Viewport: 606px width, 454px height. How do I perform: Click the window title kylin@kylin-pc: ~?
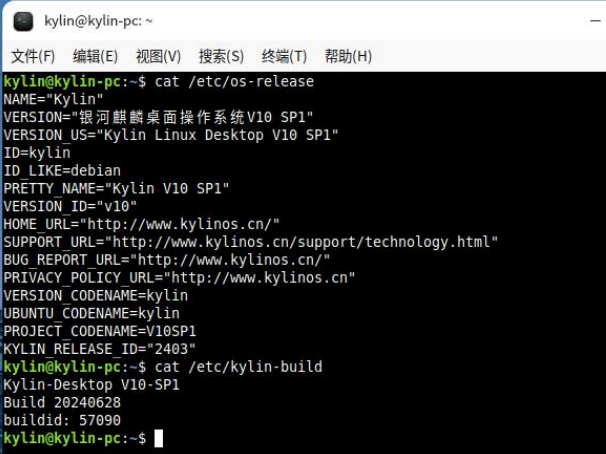[99, 21]
